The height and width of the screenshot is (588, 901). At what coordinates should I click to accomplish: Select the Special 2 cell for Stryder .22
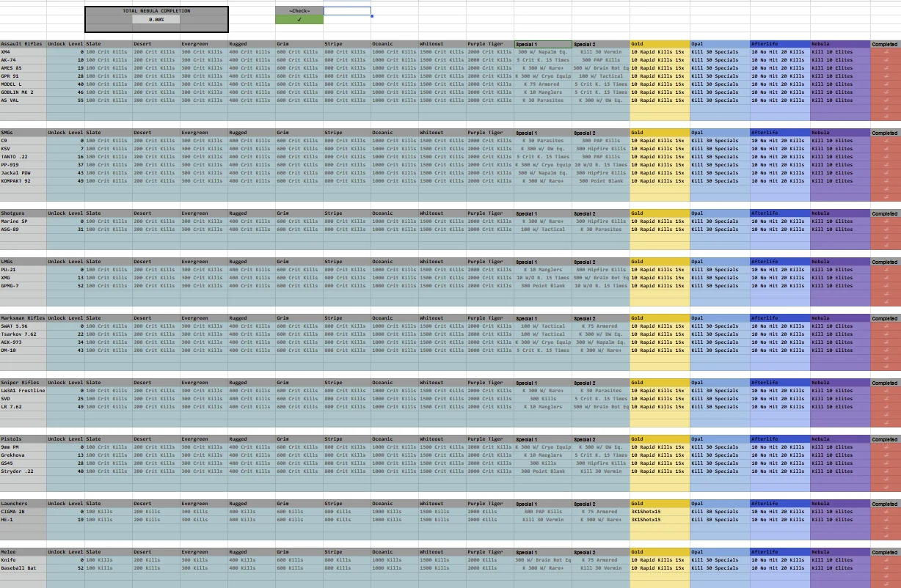[x=601, y=471]
